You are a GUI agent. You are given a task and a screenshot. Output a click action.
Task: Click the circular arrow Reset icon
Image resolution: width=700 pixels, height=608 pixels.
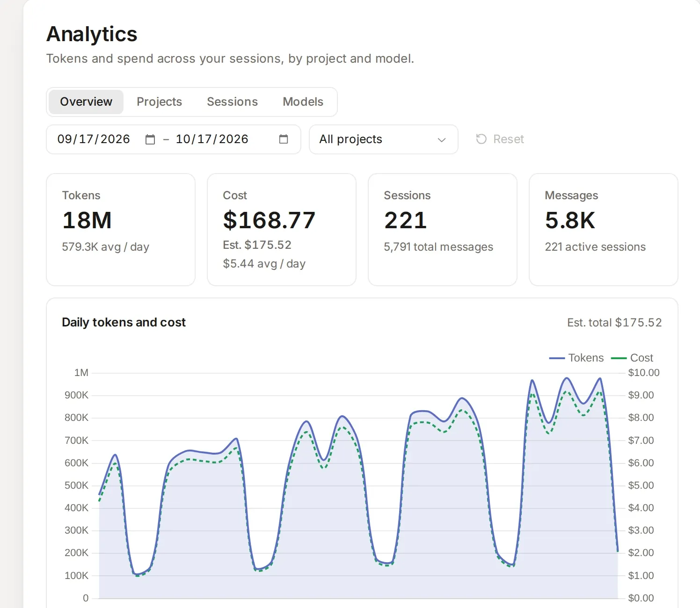(481, 139)
